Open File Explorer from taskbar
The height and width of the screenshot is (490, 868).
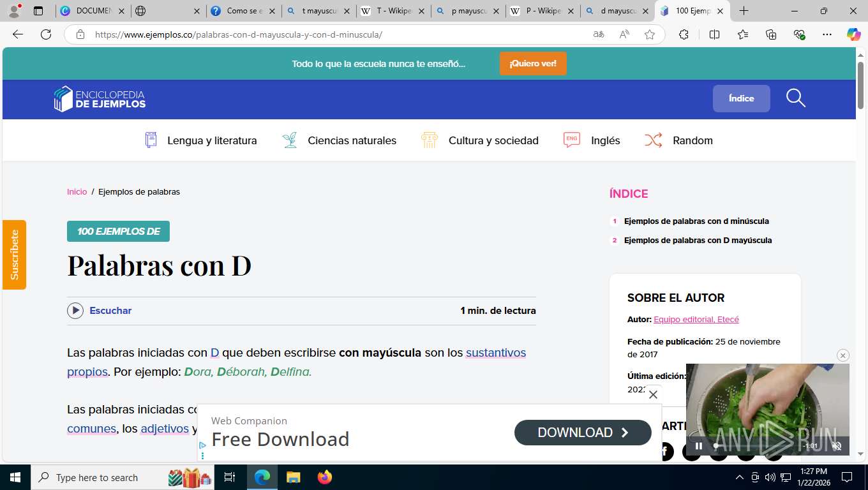293,477
